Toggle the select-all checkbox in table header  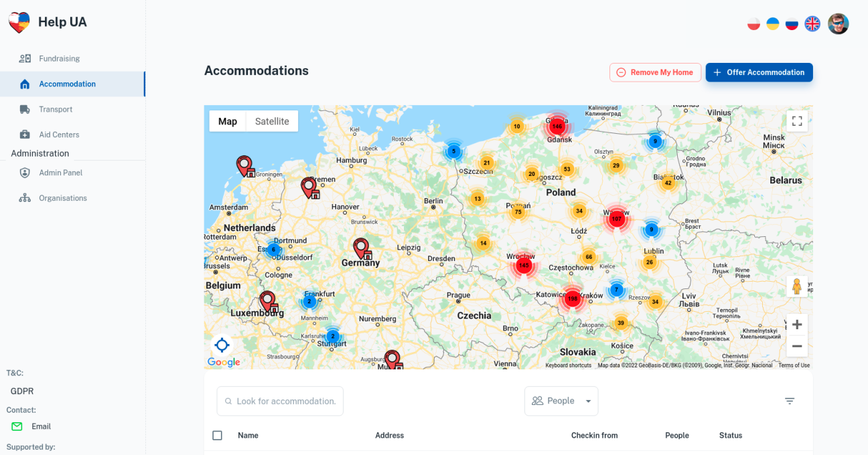point(217,436)
